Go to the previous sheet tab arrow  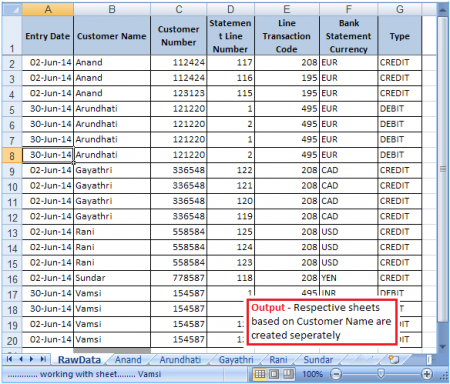[x=21, y=359]
